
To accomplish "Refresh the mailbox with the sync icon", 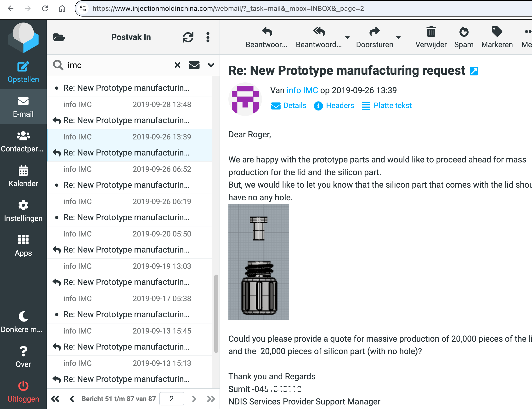I will [188, 37].
